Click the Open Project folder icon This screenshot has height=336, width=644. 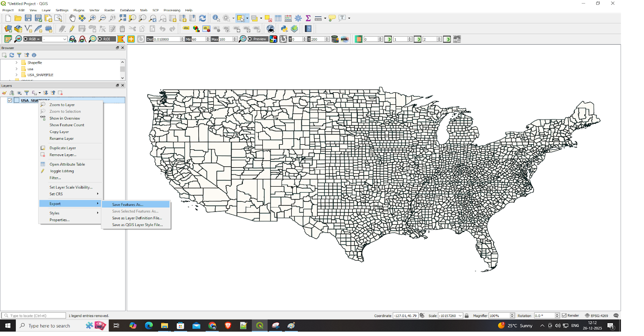click(x=18, y=18)
